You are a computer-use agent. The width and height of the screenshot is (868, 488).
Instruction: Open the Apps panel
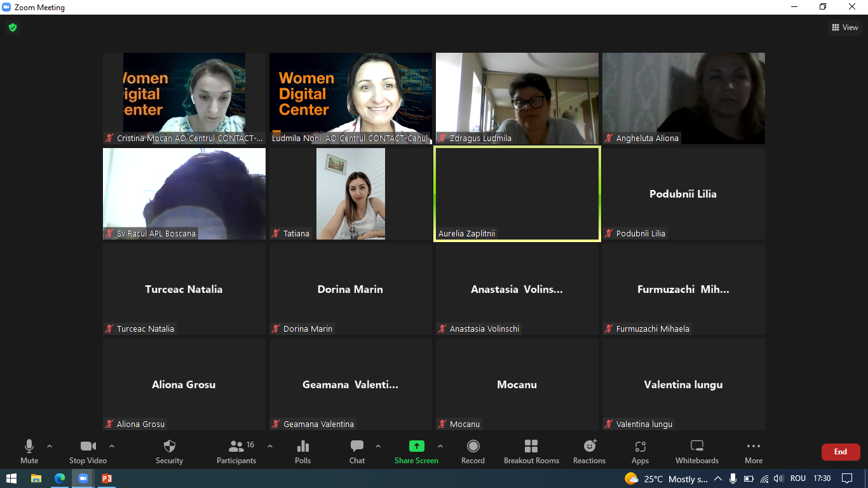click(640, 447)
